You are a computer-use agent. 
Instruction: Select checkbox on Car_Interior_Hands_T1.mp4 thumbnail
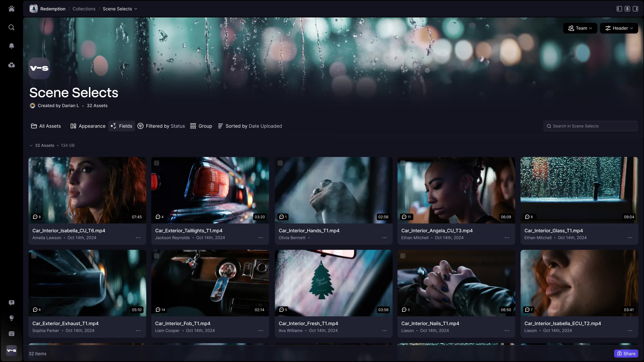pos(280,163)
